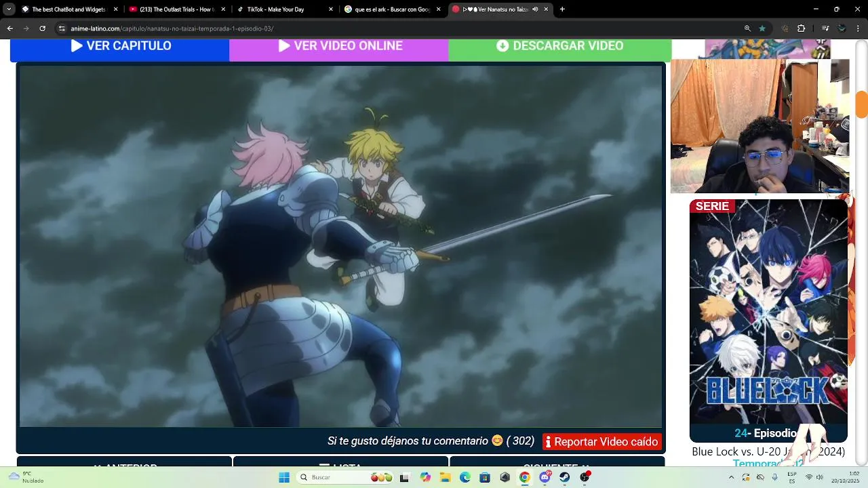Open the Windows Start menu
Viewport: 868px width, 488px height.
[284, 477]
